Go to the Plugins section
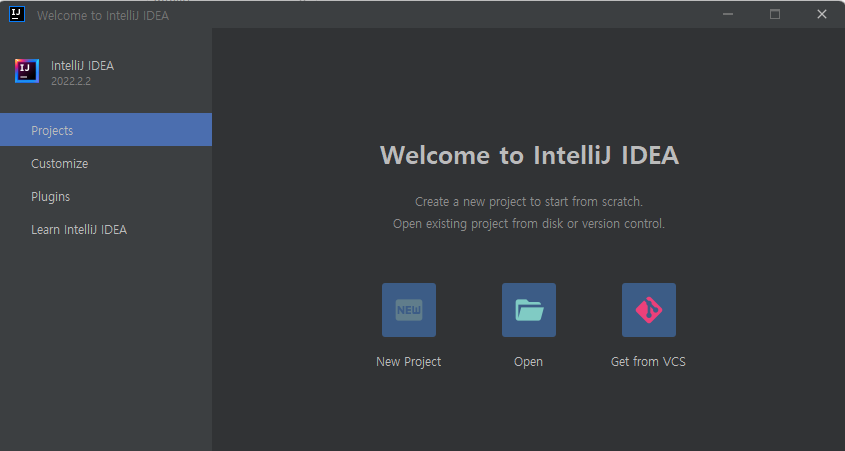This screenshot has height=451, width=845. pyautogui.click(x=106, y=197)
